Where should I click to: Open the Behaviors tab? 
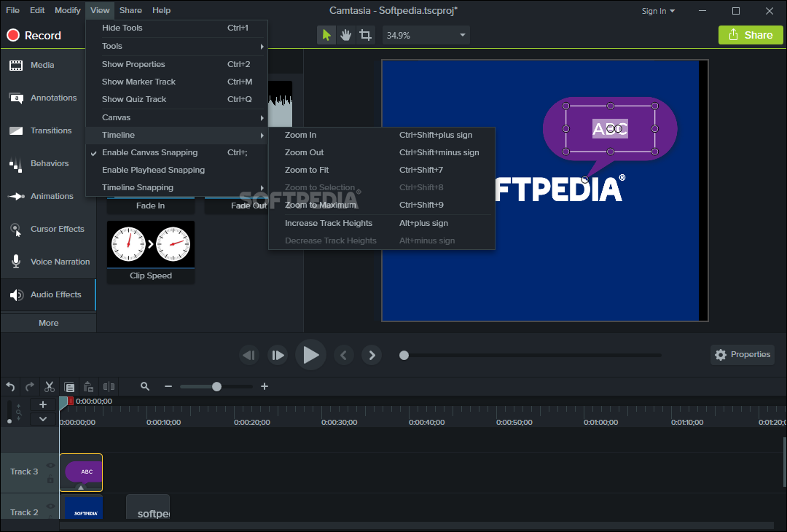pyautogui.click(x=48, y=163)
